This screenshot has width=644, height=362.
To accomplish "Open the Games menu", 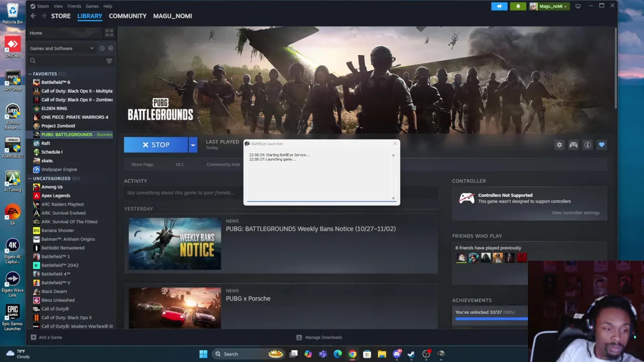I will (x=92, y=6).
